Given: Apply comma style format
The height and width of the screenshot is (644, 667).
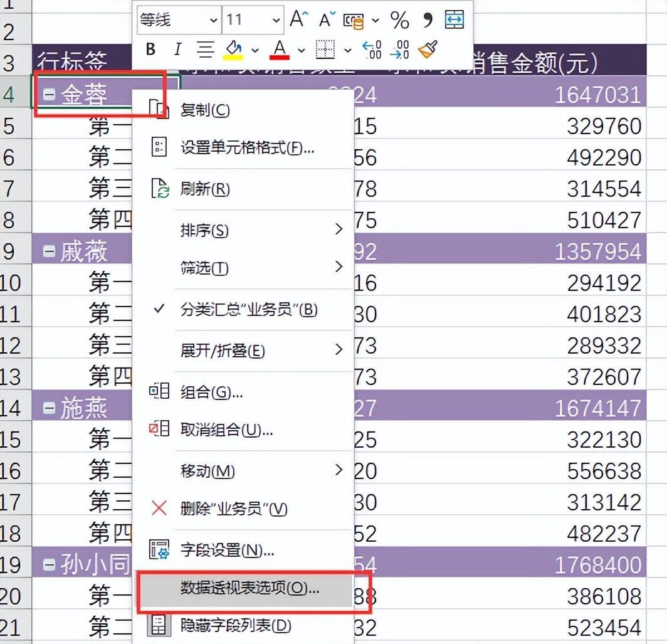Looking at the screenshot, I should (x=428, y=19).
